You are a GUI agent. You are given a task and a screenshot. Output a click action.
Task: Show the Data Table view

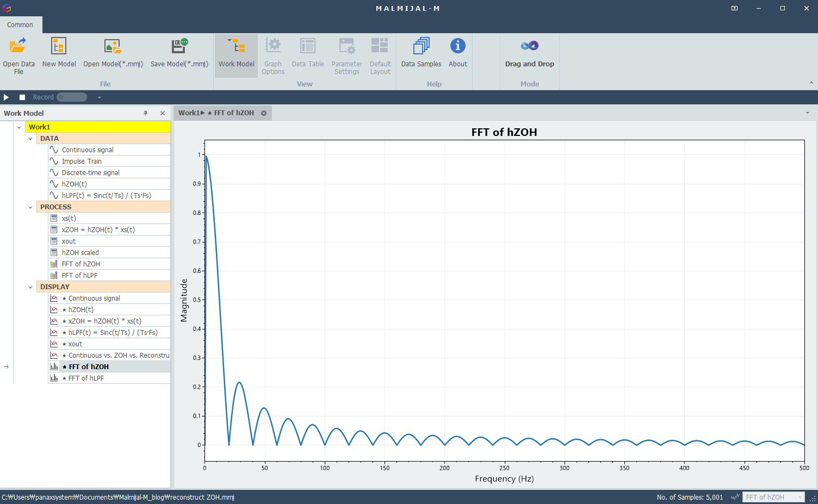pyautogui.click(x=308, y=53)
